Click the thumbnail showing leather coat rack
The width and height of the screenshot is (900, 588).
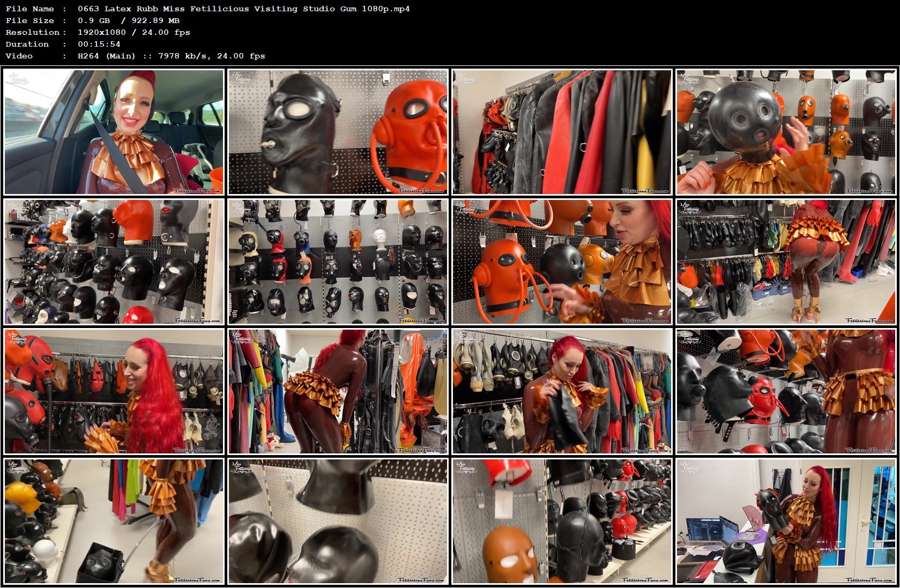562,133
